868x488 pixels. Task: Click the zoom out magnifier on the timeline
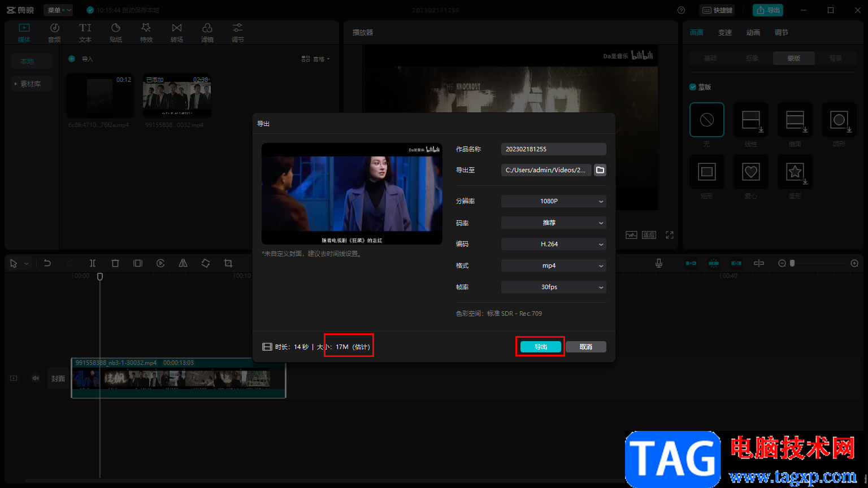782,263
